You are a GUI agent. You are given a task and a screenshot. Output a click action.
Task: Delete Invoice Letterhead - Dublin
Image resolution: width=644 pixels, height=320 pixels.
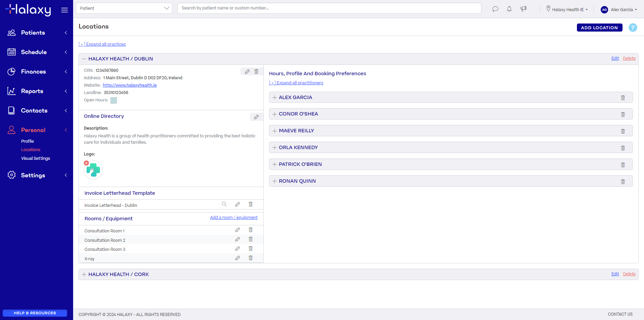coord(250,204)
